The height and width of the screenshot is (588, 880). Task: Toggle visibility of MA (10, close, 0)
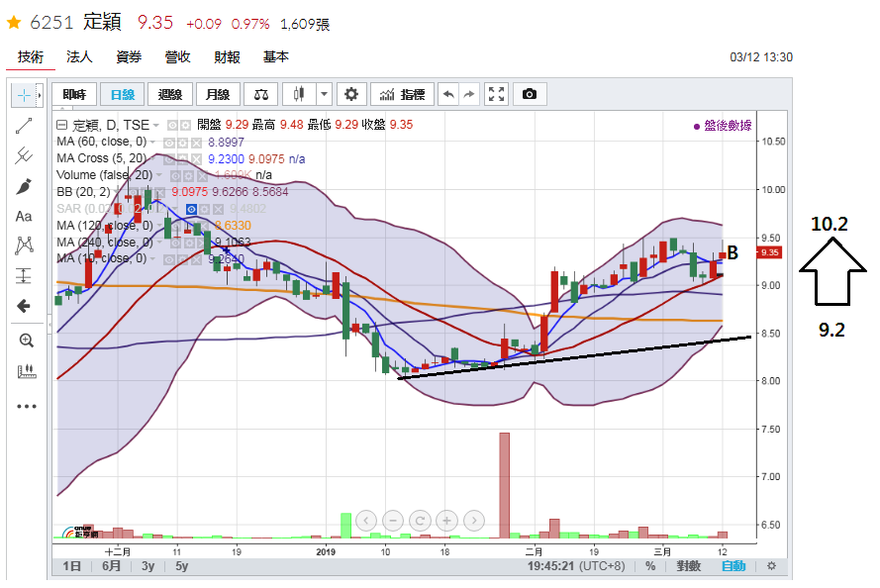coord(168,259)
